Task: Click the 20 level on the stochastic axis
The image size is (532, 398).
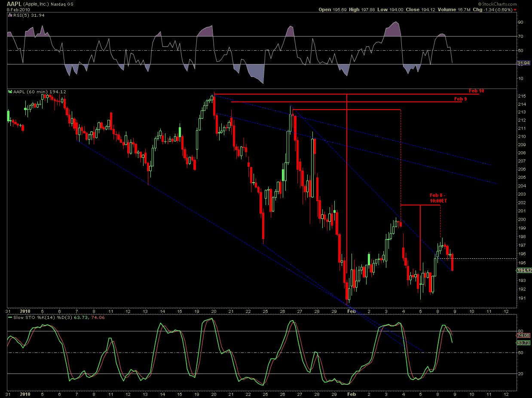Action: point(520,374)
